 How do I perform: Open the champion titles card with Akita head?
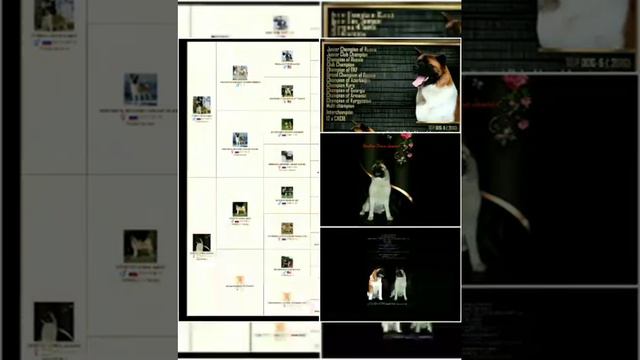point(391,85)
